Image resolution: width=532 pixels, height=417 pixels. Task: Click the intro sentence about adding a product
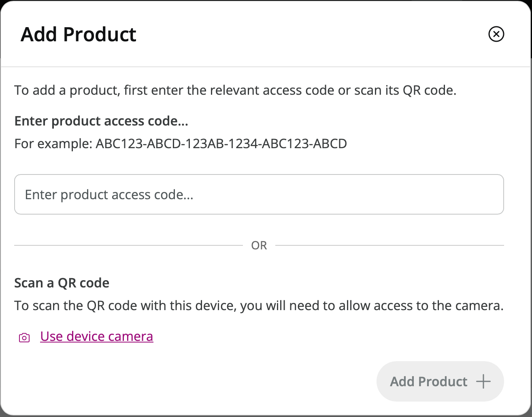point(235,90)
